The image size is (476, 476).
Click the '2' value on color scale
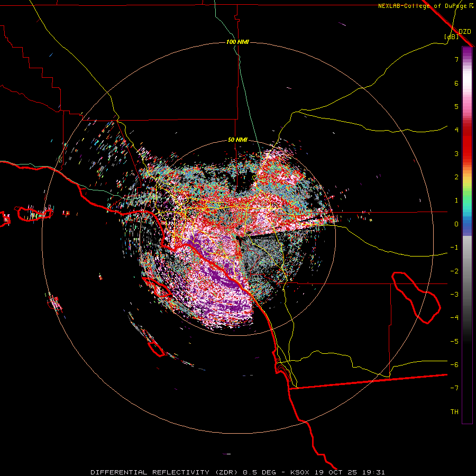[456, 177]
